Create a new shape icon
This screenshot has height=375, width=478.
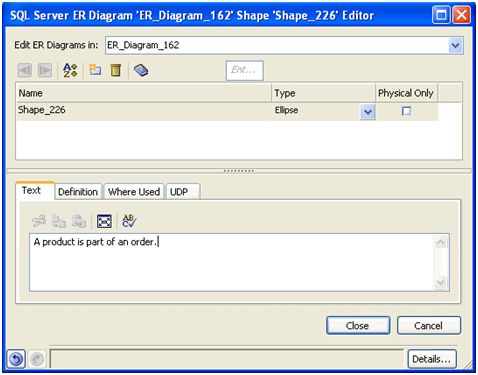95,70
